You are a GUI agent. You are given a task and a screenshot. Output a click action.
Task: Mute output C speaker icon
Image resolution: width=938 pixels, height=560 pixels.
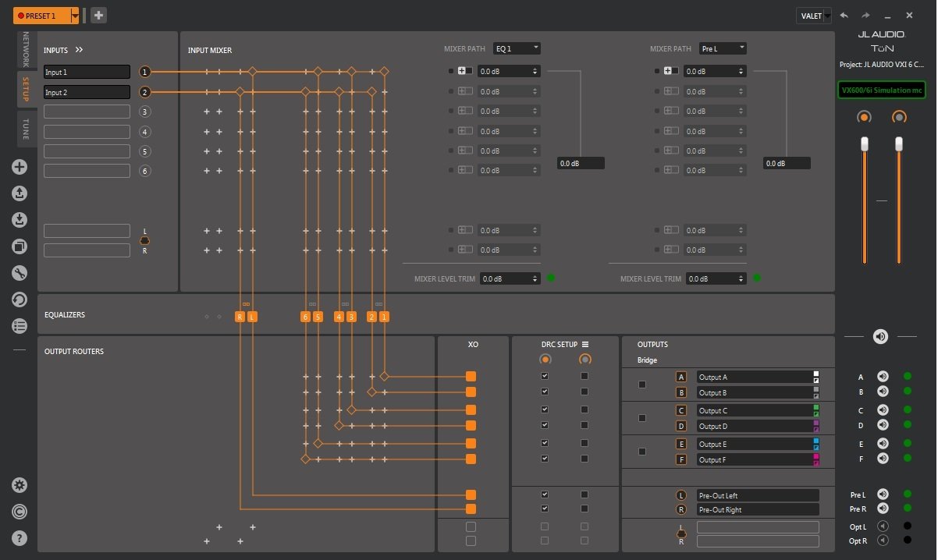tap(883, 410)
